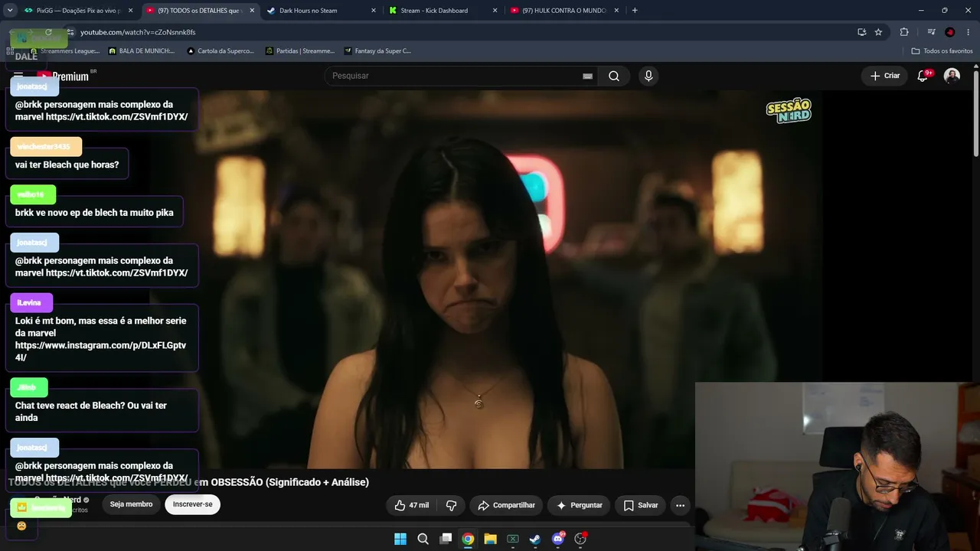Click the Compartilhar share button
The image size is (980, 551).
(x=506, y=505)
